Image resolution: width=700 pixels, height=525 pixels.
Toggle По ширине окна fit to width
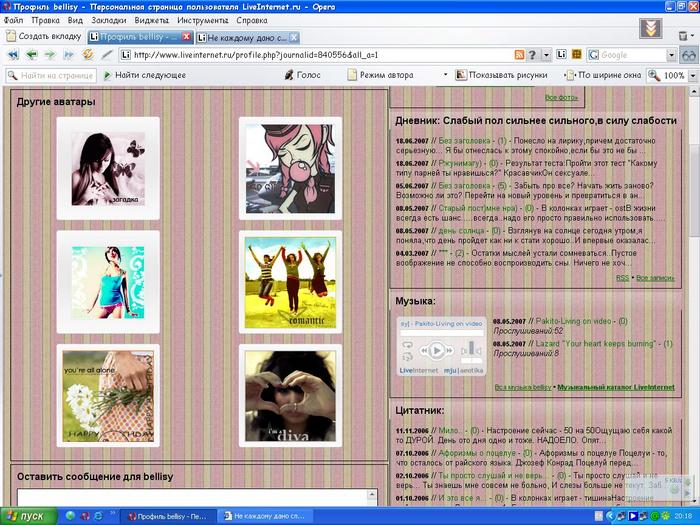604,75
